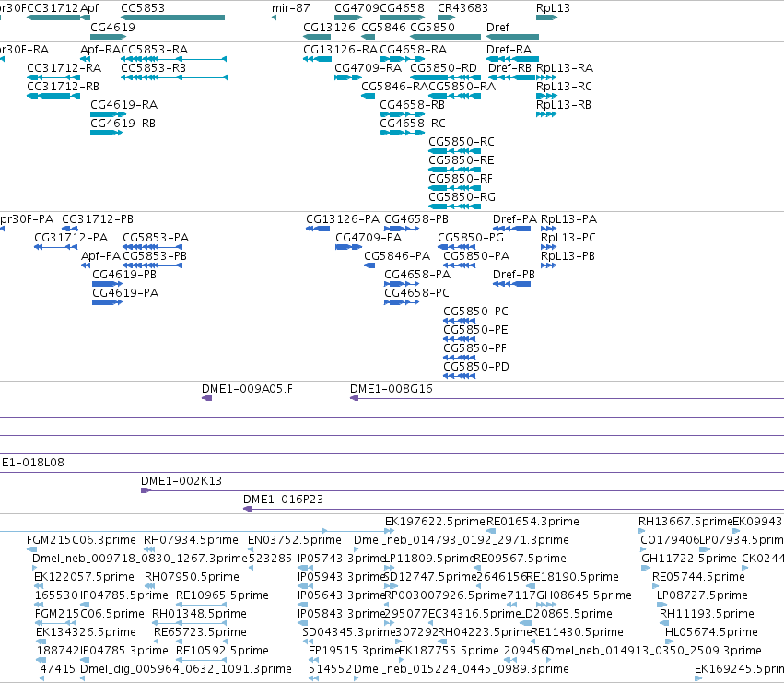Select protein CG5850-PE

pos(475,330)
